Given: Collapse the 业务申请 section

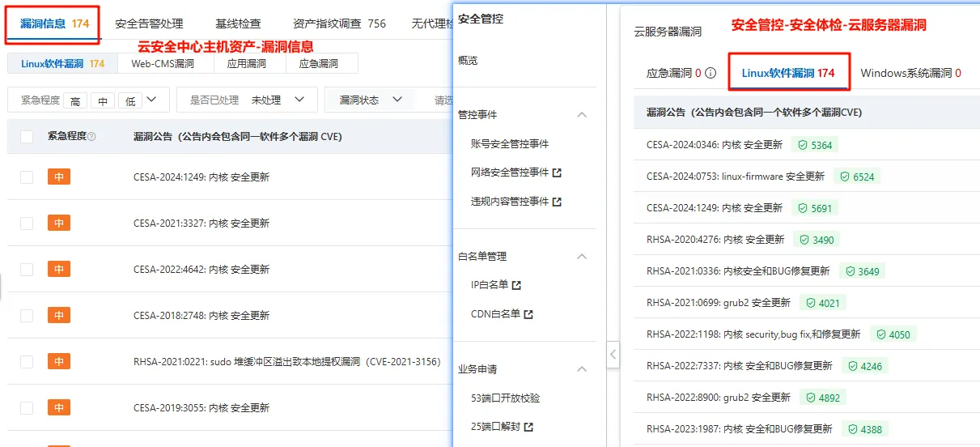Looking at the screenshot, I should click(582, 368).
